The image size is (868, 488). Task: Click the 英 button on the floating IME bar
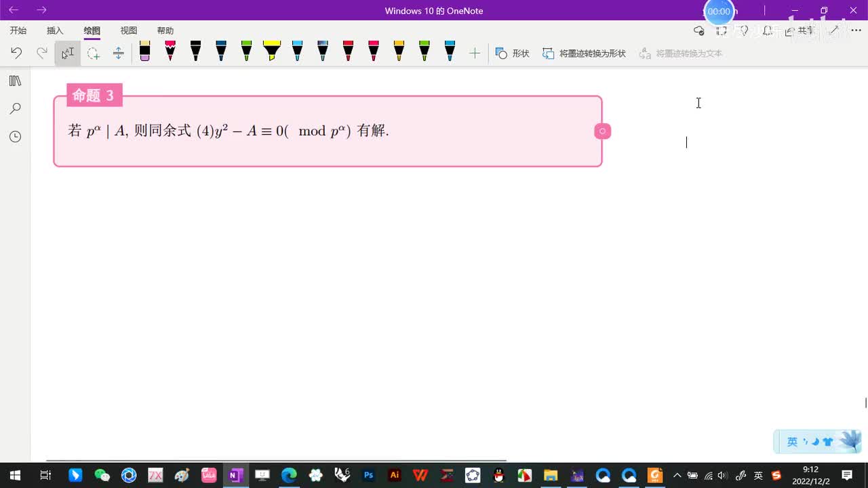792,442
